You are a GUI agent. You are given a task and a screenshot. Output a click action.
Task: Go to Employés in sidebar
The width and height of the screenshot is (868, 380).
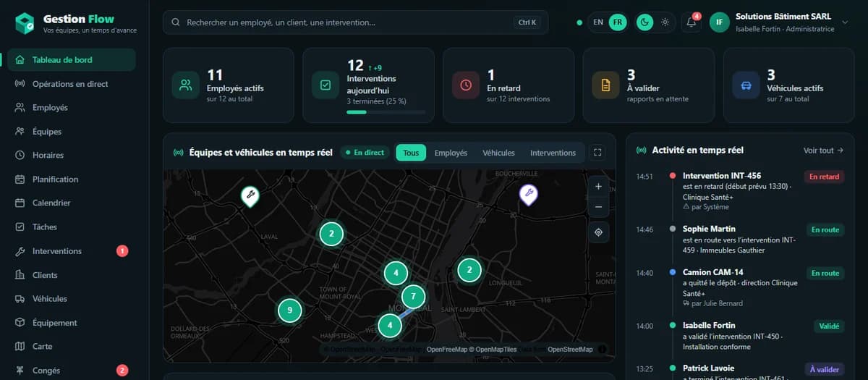71,108
